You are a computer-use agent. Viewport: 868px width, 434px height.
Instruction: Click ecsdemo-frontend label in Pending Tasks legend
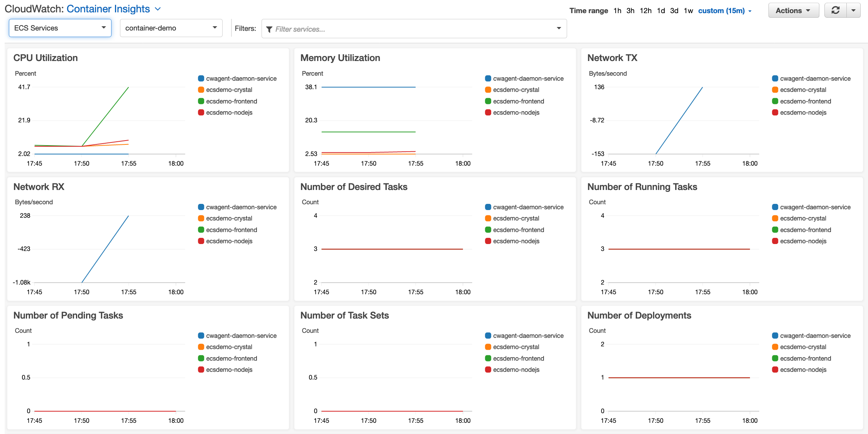coord(231,358)
